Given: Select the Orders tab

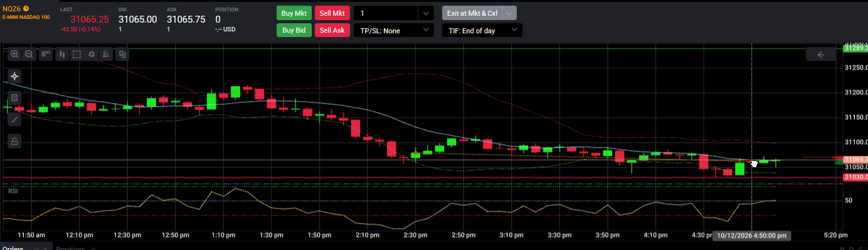Looking at the screenshot, I should pyautogui.click(x=13, y=249).
